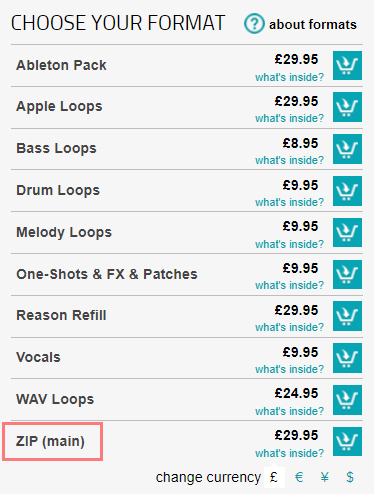Image resolution: width=374 pixels, height=494 pixels.
Task: View what's inside the Vocals format
Action: coord(289,369)
